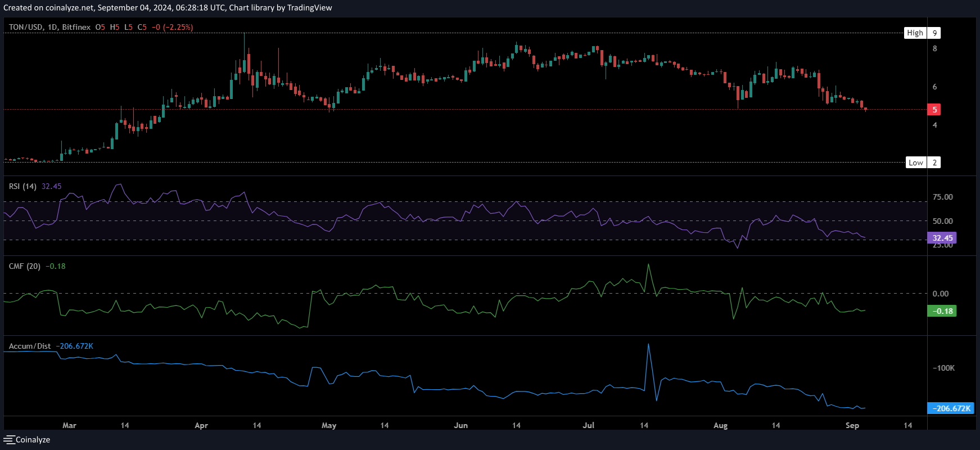Click the price axis value 4
The image size is (980, 450).
pos(935,125)
